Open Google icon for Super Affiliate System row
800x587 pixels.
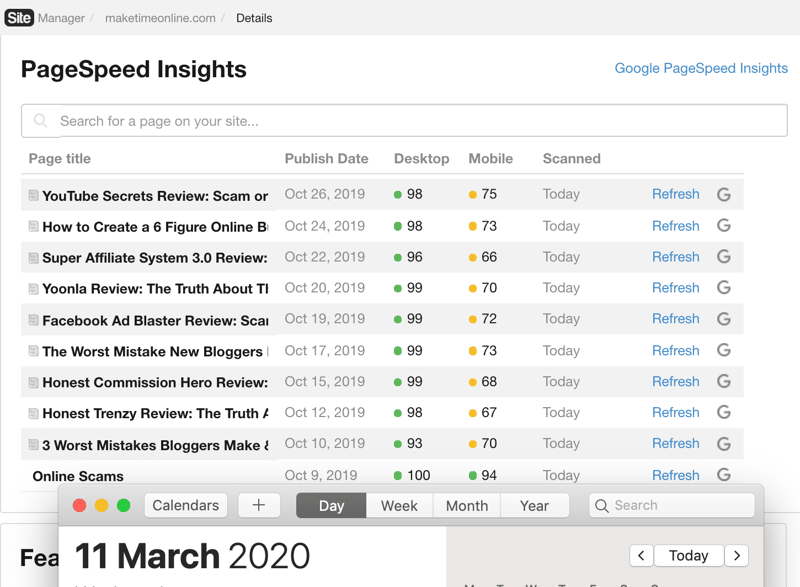point(723,257)
